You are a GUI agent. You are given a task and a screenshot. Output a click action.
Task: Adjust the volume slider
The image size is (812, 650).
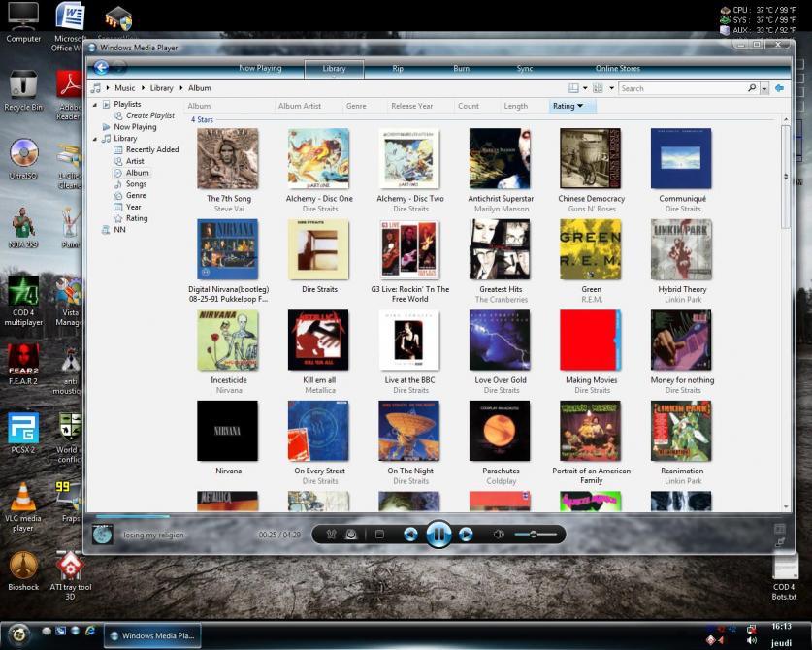pos(536,534)
